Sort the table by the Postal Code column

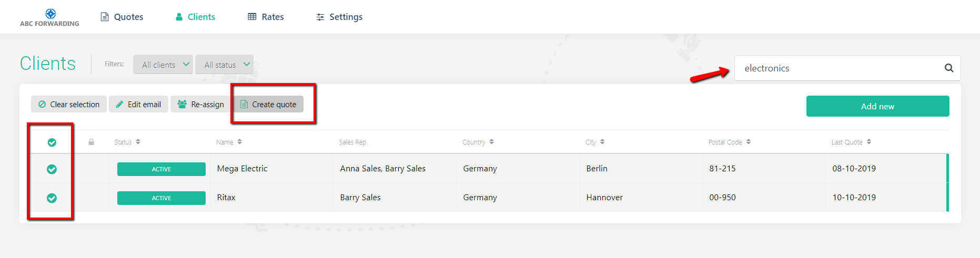tap(730, 142)
